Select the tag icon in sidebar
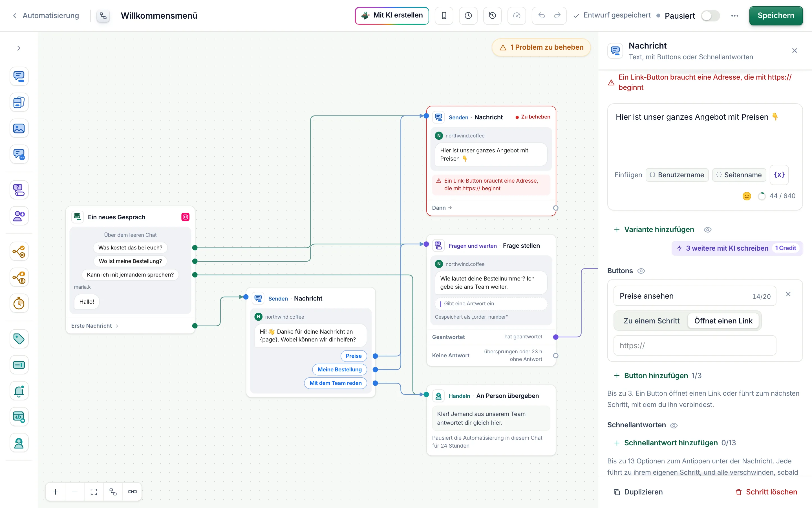The height and width of the screenshot is (508, 812). pos(19,339)
